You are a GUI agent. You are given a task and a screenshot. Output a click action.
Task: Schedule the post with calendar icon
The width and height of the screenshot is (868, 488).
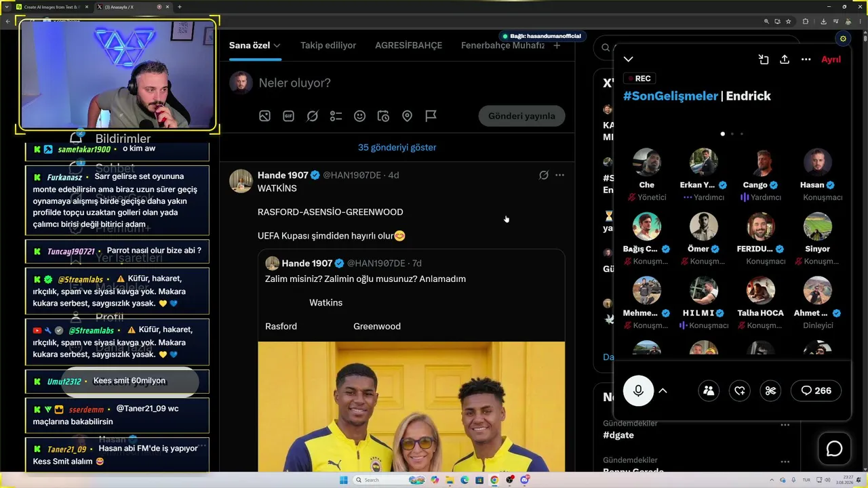384,116
